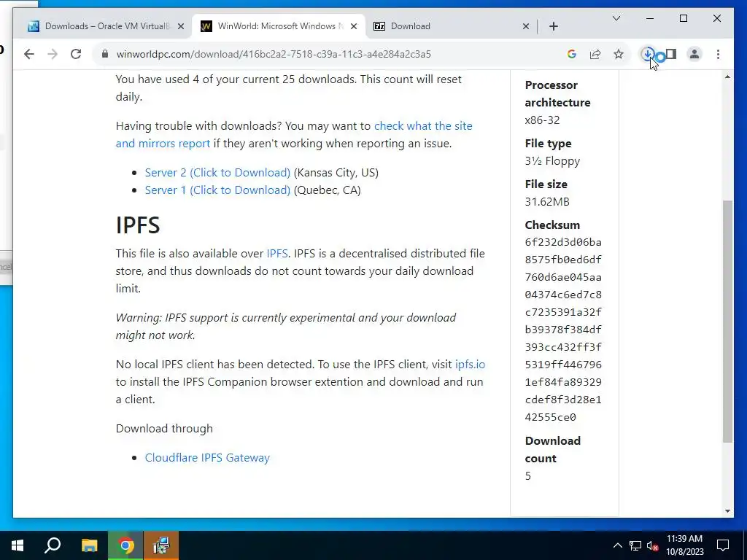747x560 pixels.
Task: Select the WinWorld Microsoft Windows tab
Action: 279,26
